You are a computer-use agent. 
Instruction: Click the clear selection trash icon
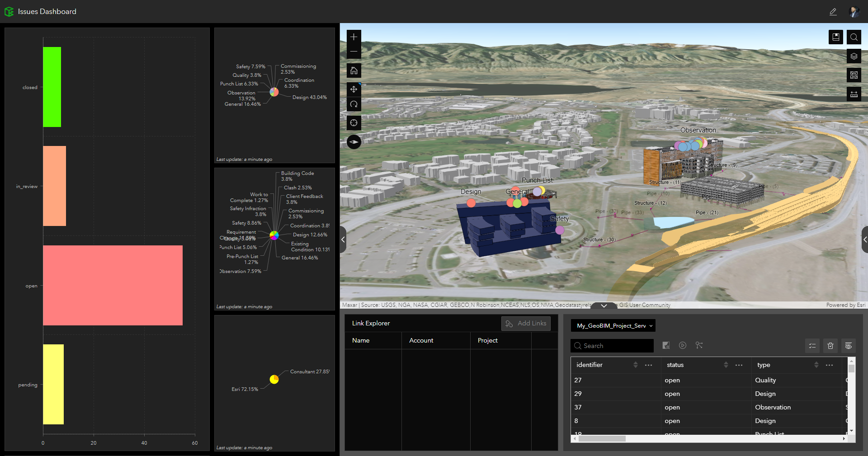pyautogui.click(x=830, y=346)
